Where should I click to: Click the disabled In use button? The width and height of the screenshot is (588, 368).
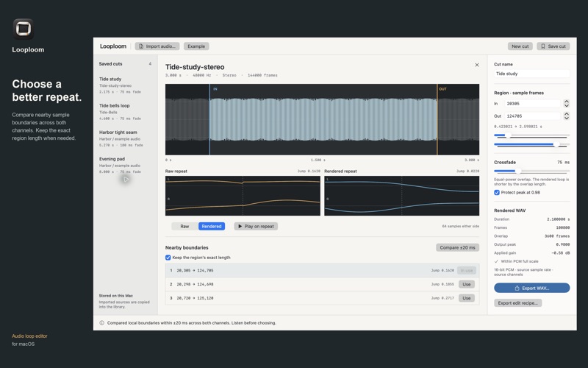pos(467,270)
